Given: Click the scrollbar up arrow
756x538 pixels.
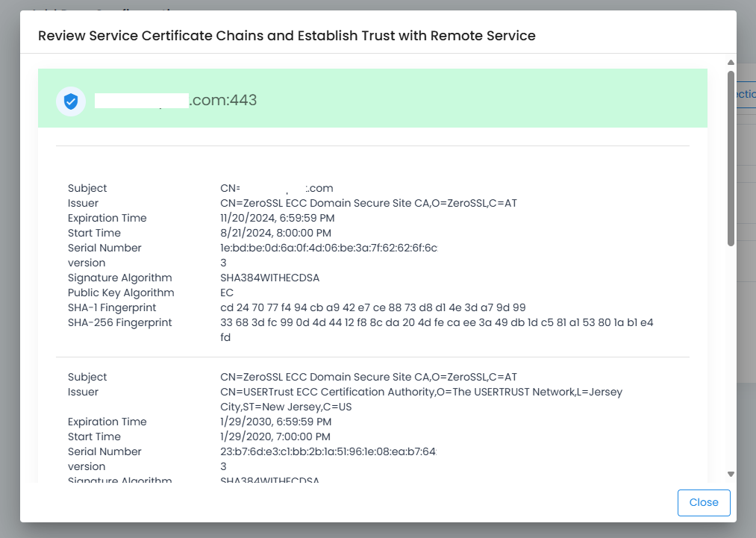Looking at the screenshot, I should 731,63.
